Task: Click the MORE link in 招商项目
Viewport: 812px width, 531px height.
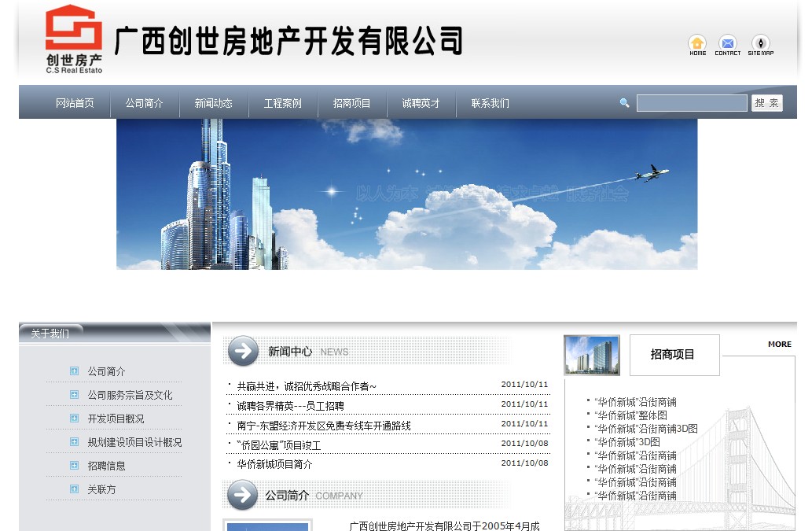Action: click(779, 344)
